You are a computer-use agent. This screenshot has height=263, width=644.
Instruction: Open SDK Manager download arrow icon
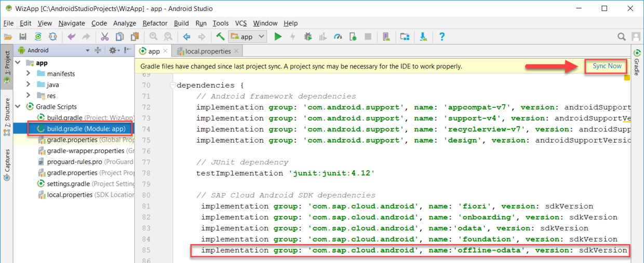[423, 37]
